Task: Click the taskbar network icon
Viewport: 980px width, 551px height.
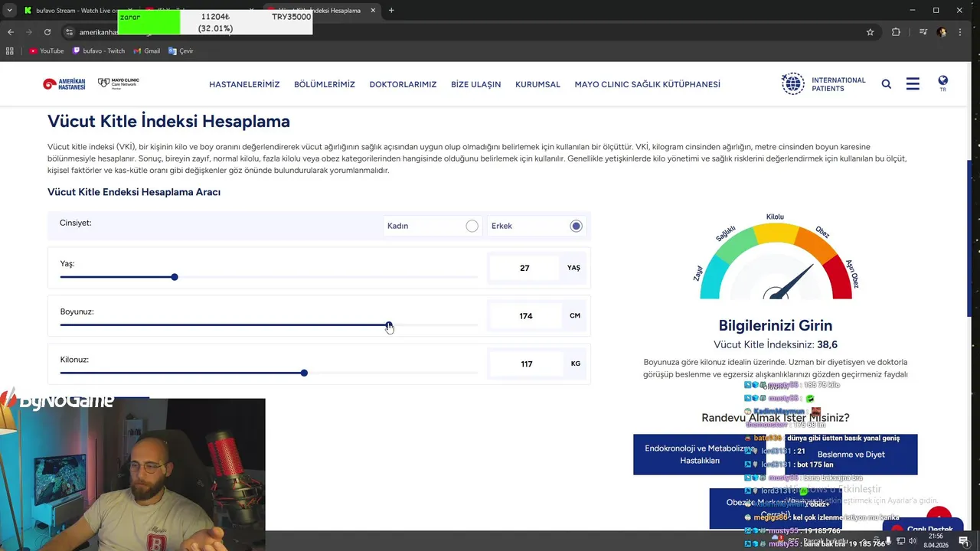Action: coord(901,541)
